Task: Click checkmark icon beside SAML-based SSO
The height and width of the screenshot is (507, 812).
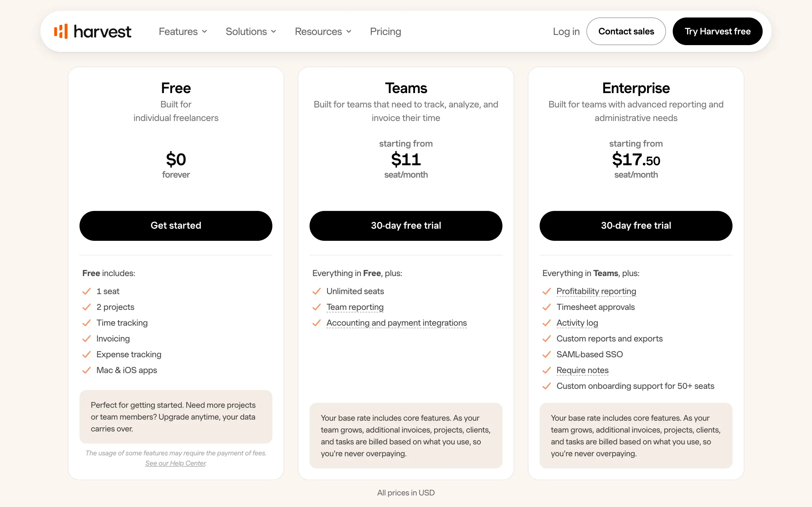Action: (546, 354)
